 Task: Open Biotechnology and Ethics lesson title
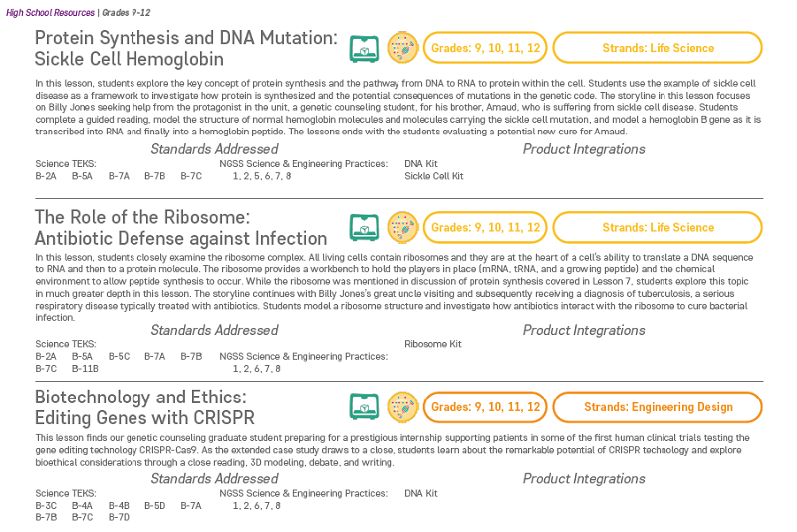tap(144, 407)
